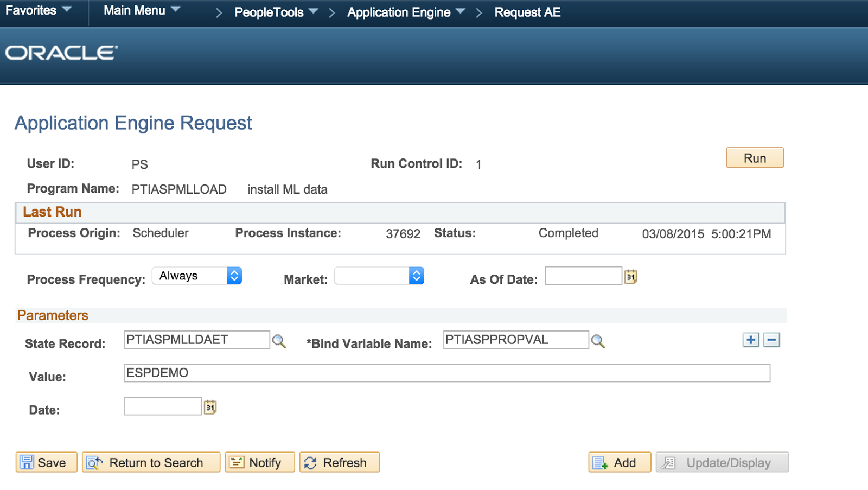Click the Notify button
This screenshot has height=490, width=868.
(259, 462)
